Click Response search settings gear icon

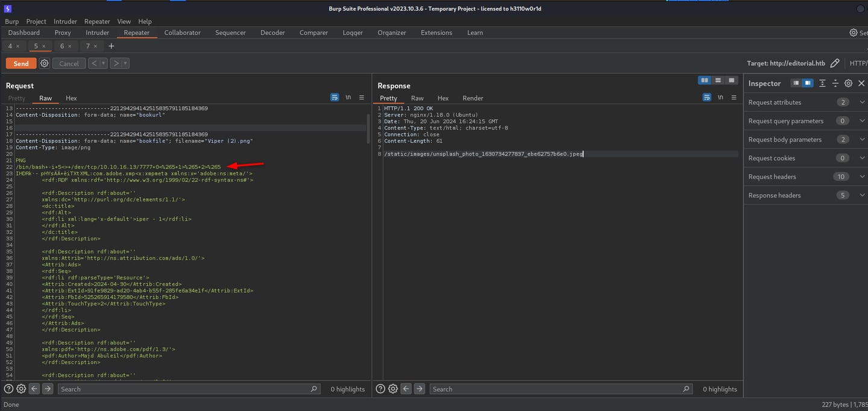(x=393, y=389)
